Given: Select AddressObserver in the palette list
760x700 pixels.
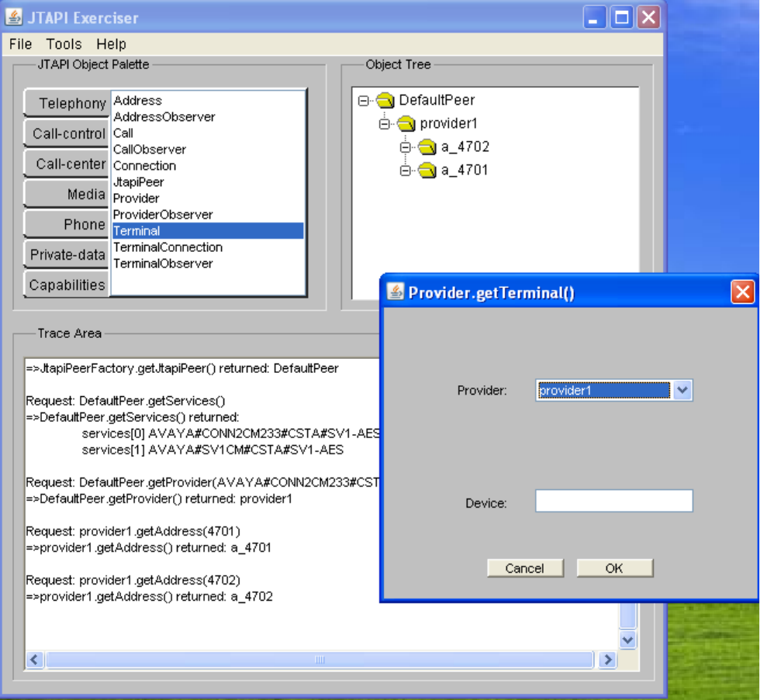Looking at the screenshot, I should [x=208, y=117].
